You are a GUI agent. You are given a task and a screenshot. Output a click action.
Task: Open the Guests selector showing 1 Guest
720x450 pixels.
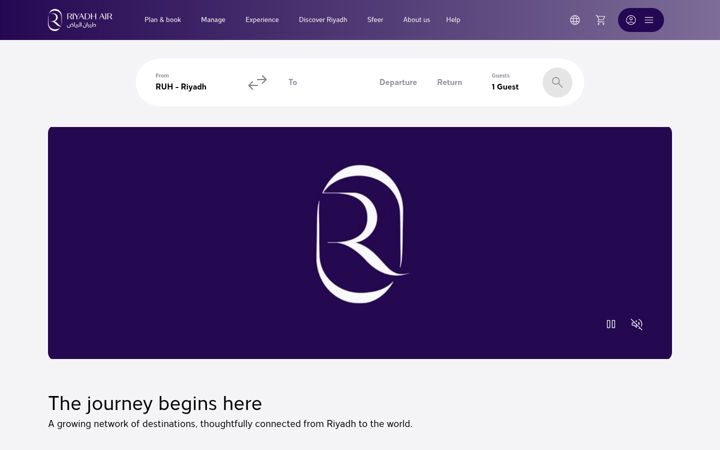click(x=505, y=82)
